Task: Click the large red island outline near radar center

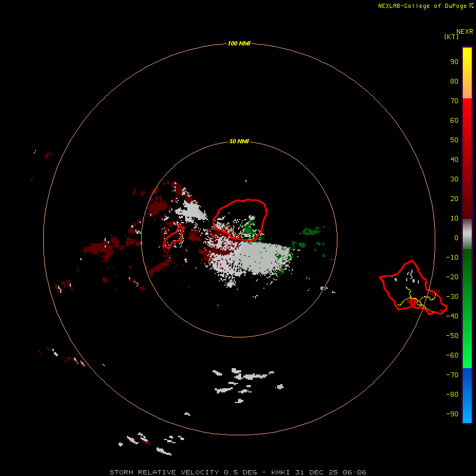Action: pyautogui.click(x=240, y=220)
